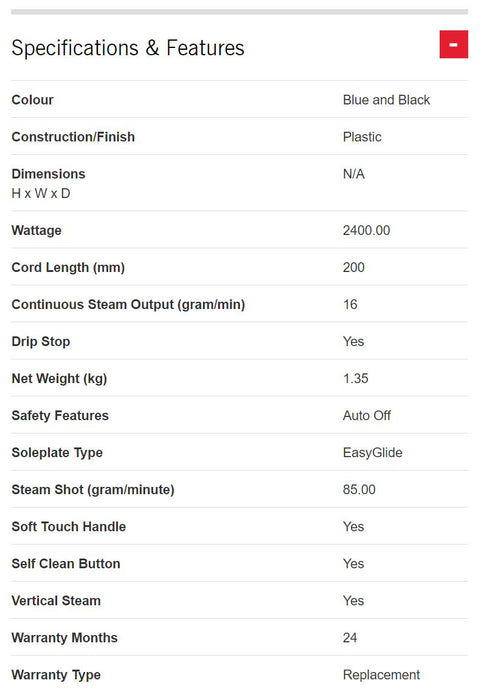Click the Net Weight 1.35 value
This screenshot has height=700, width=492.
355,378
